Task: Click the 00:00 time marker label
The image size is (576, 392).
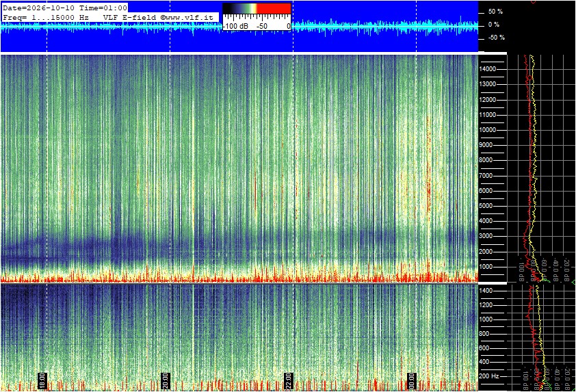Action: (412, 381)
